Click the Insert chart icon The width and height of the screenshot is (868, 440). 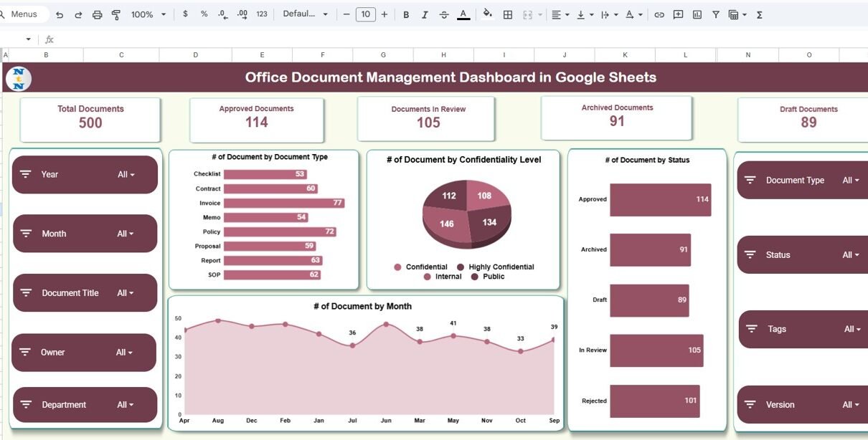click(x=697, y=14)
